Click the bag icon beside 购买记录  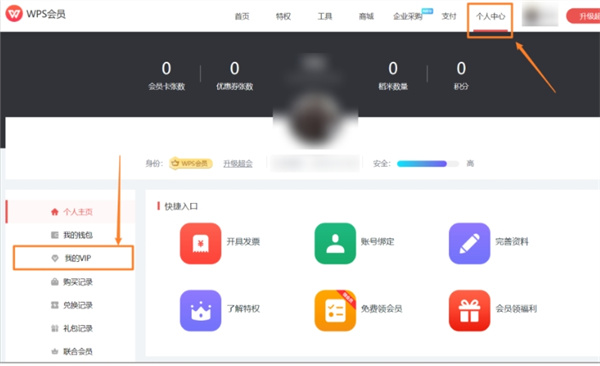[55, 282]
